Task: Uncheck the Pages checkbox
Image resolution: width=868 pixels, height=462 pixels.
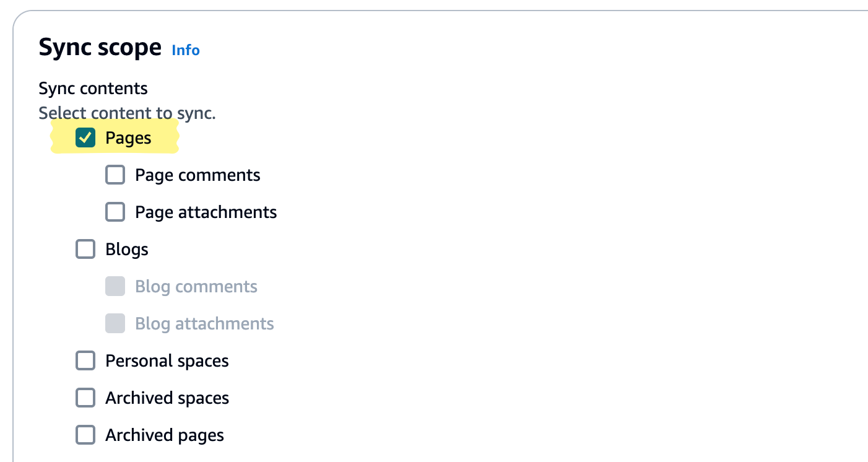Action: (x=85, y=138)
